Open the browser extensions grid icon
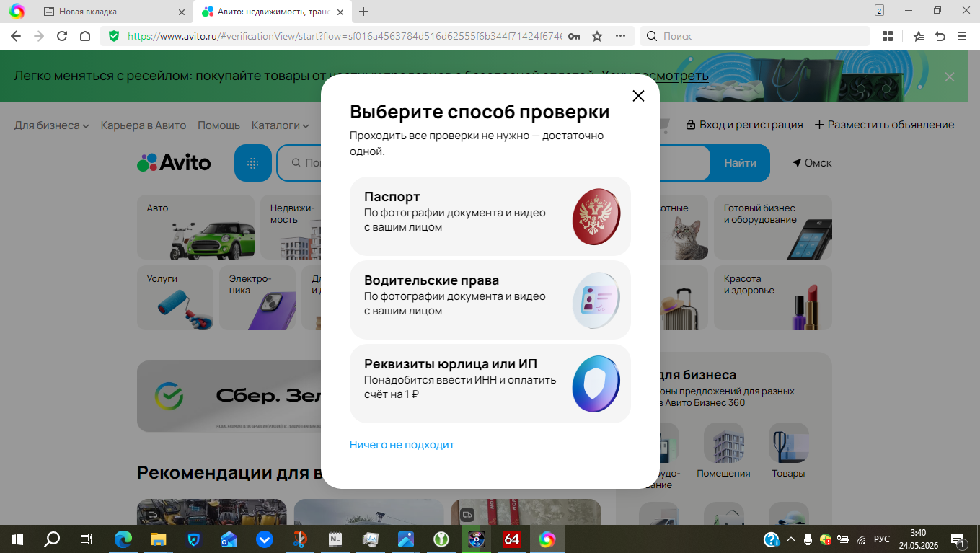 (888, 36)
